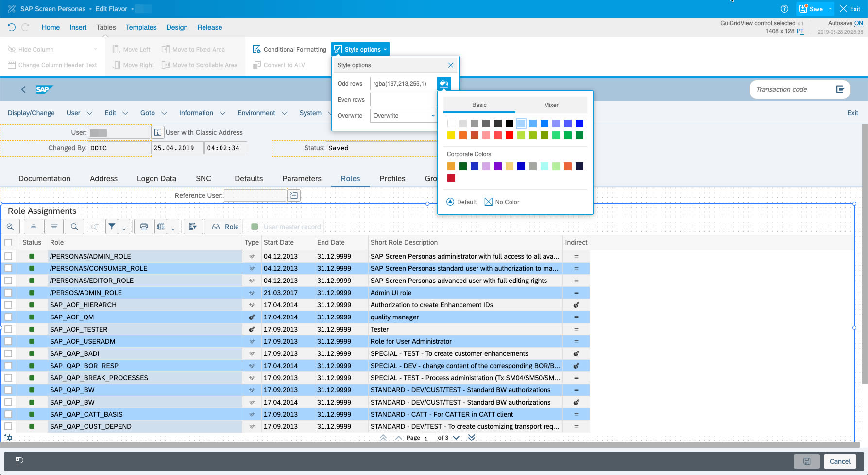Click the status bar message icon

19,461
